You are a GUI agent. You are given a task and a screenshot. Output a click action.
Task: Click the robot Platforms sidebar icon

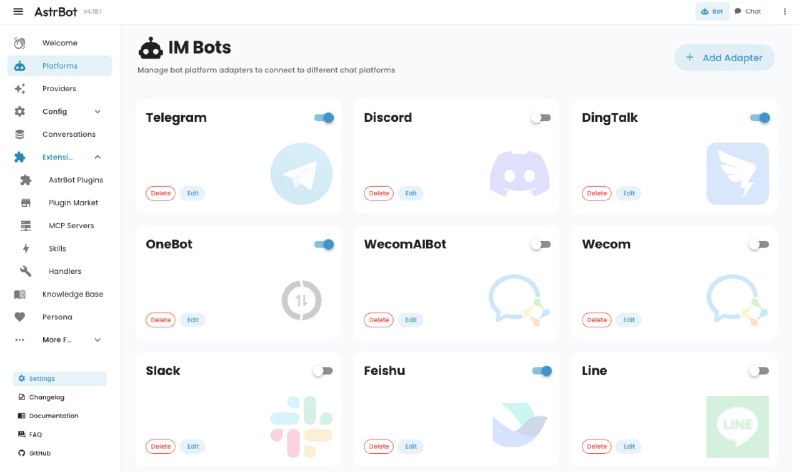(19, 66)
